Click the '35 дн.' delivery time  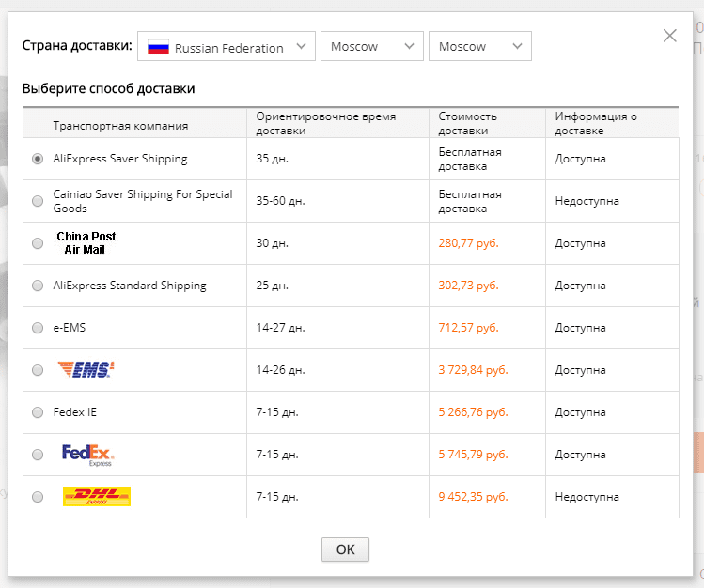272,159
